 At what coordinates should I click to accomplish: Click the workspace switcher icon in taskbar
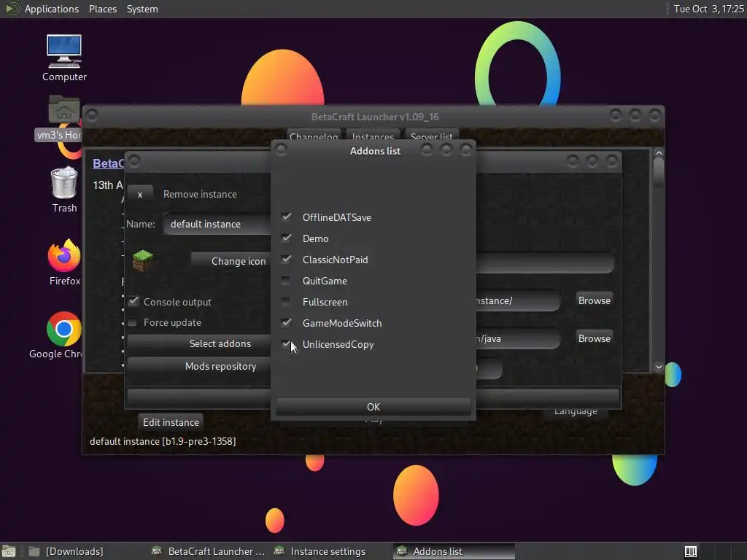(x=691, y=551)
